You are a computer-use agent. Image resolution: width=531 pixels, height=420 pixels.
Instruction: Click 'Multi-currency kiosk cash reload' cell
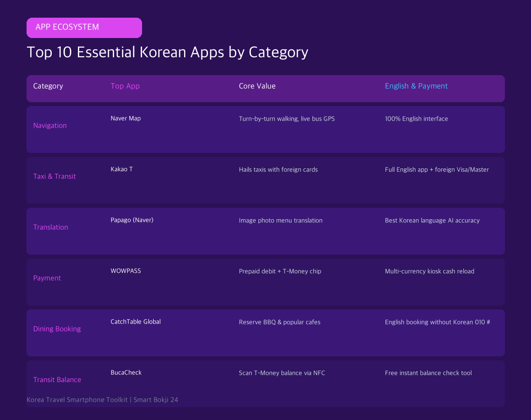pyautogui.click(x=430, y=271)
